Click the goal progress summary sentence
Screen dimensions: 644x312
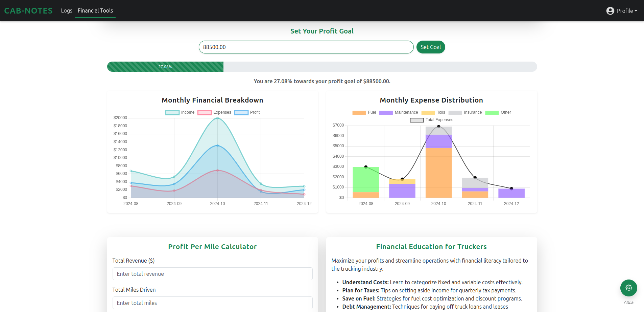click(x=322, y=81)
